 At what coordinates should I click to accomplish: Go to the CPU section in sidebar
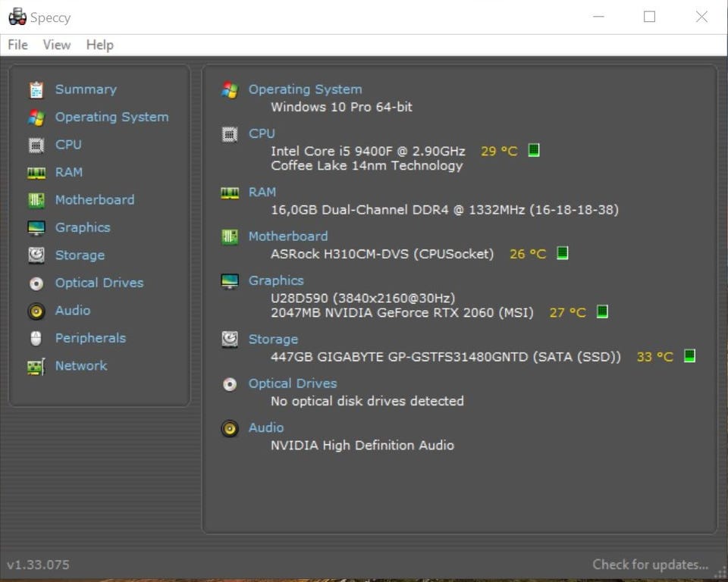click(68, 145)
